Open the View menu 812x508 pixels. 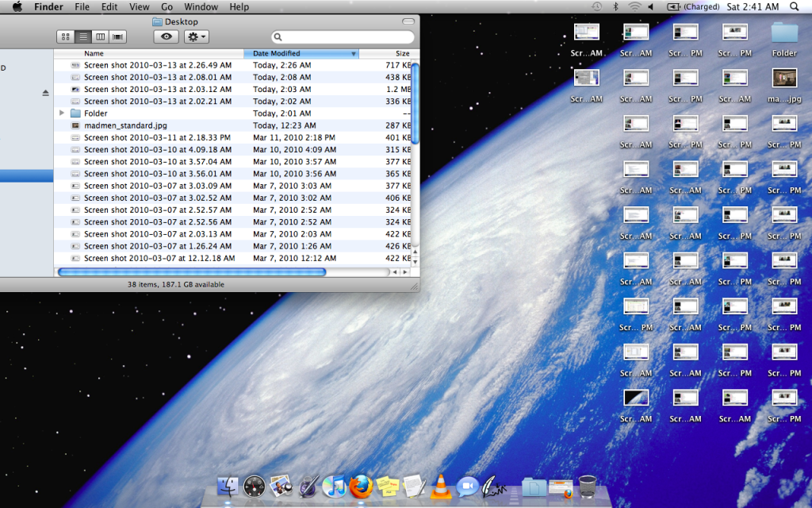point(139,6)
